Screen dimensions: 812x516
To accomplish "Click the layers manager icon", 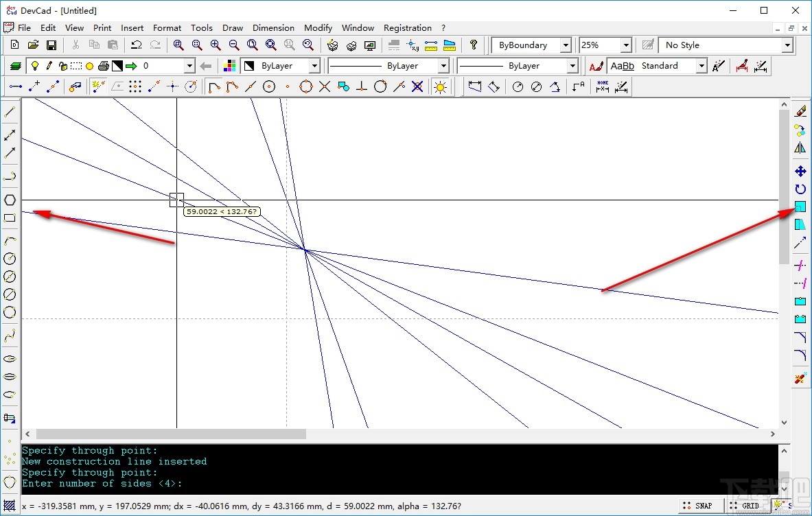I will click(x=16, y=66).
